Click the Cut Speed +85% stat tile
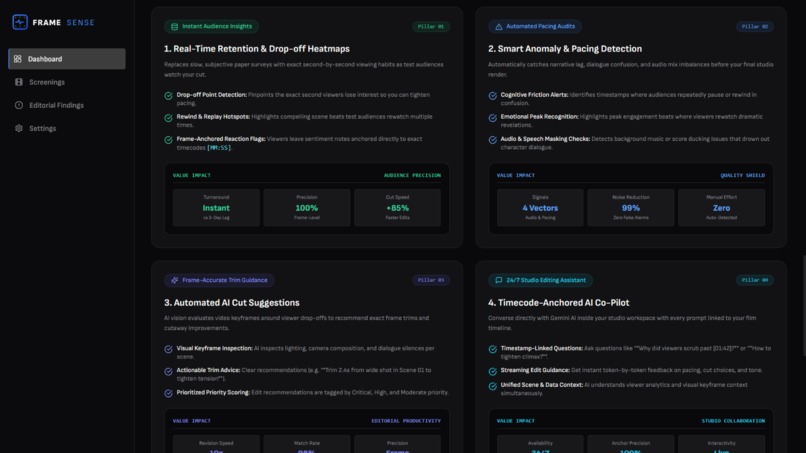The width and height of the screenshot is (806, 453). (397, 208)
